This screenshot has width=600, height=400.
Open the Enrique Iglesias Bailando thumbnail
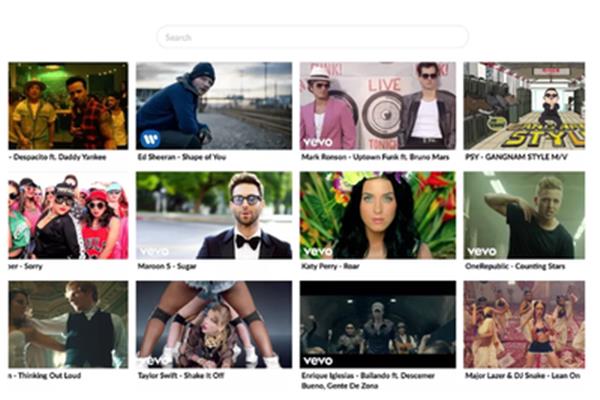point(378,325)
